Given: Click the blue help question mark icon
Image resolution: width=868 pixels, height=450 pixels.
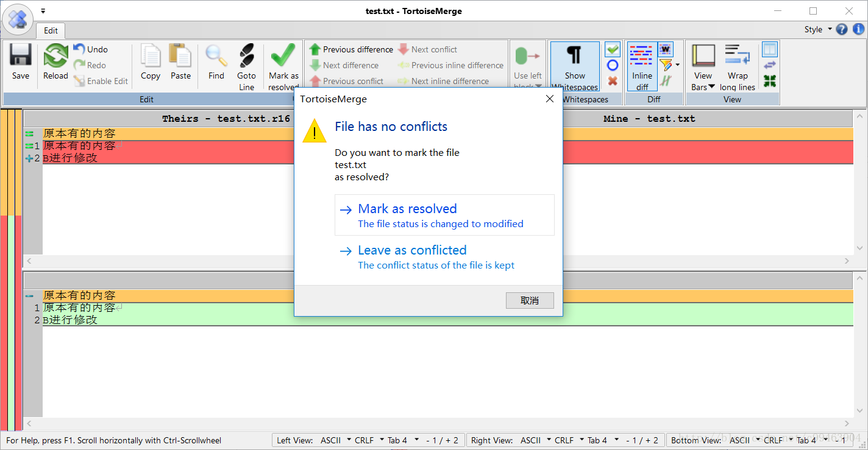Looking at the screenshot, I should (x=842, y=29).
